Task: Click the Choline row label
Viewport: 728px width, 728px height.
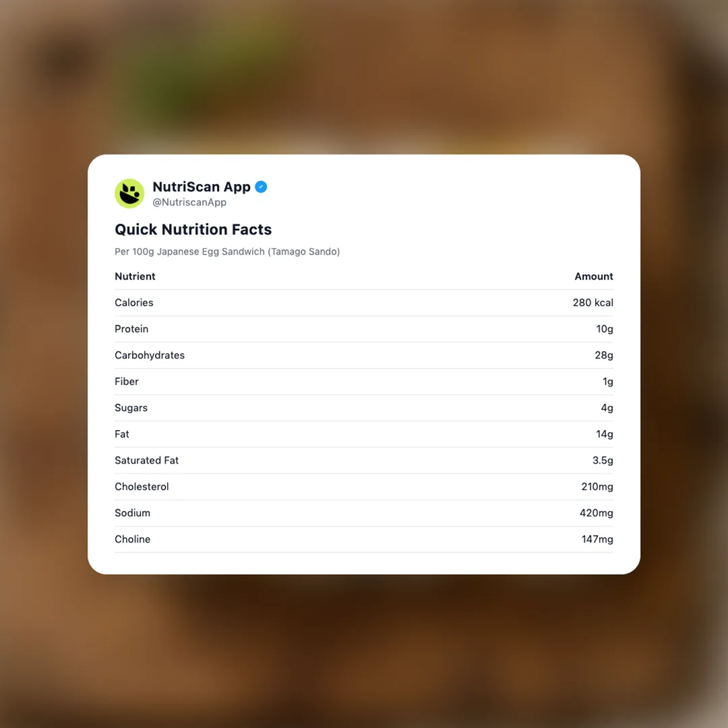Action: click(x=132, y=539)
